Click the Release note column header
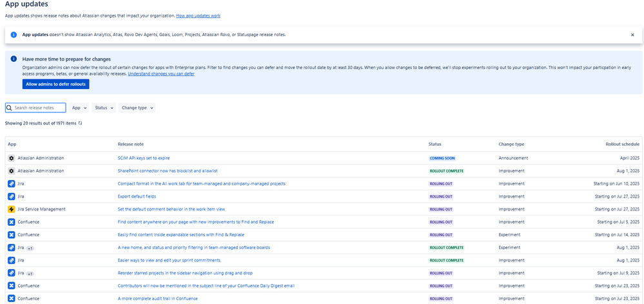This screenshot has width=644, height=304. [x=131, y=144]
